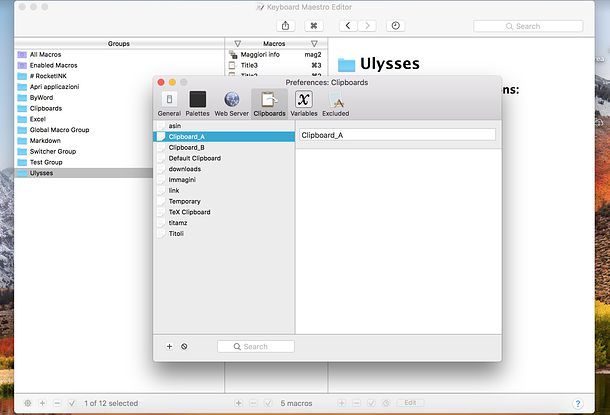610x415 pixels.
Task: Remove the selected macro with minus
Action: [253, 403]
